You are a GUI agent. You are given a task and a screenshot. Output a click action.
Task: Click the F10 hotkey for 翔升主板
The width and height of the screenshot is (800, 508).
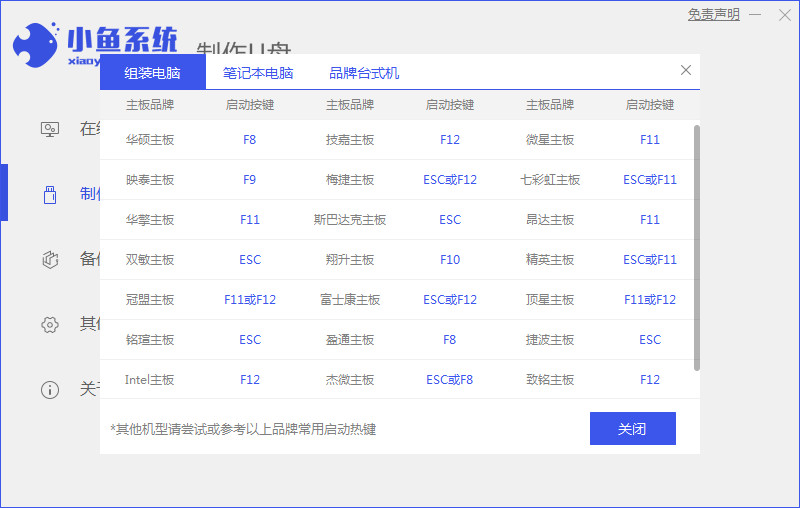tap(450, 260)
